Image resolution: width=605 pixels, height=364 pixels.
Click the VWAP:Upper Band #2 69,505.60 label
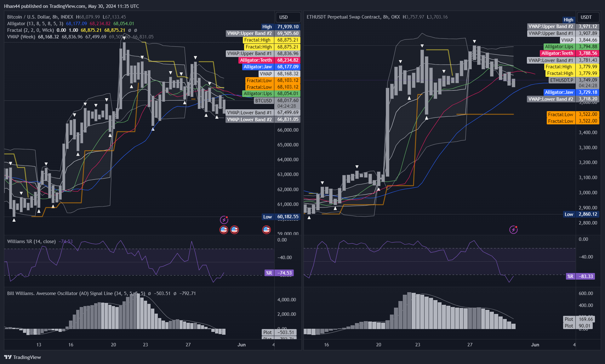tap(263, 33)
